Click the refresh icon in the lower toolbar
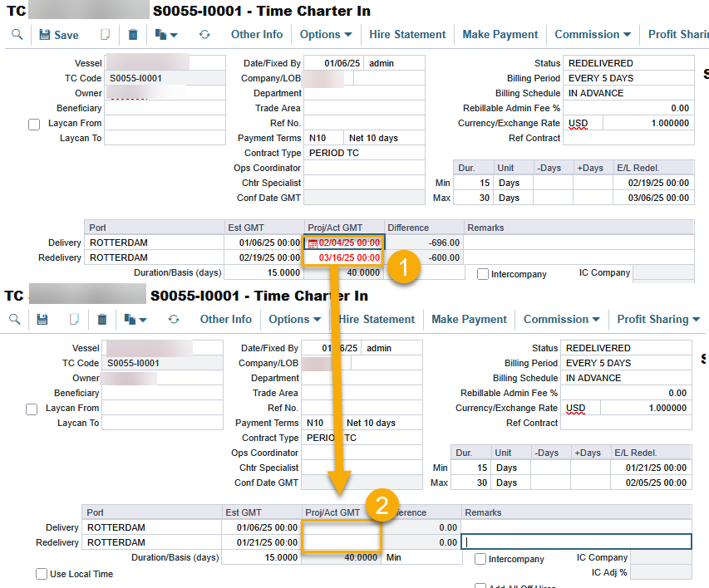This screenshot has height=588, width=709. pyautogui.click(x=174, y=320)
